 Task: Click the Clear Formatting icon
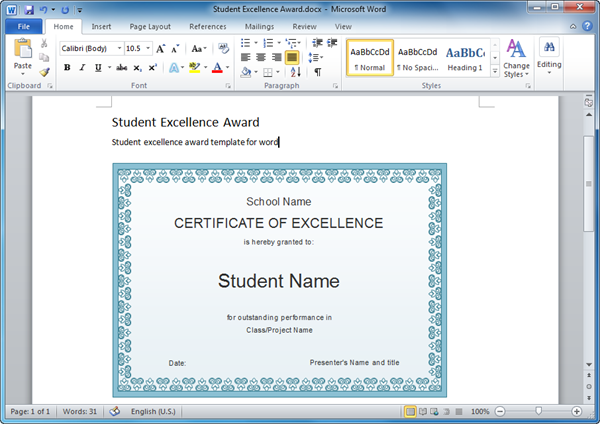223,48
